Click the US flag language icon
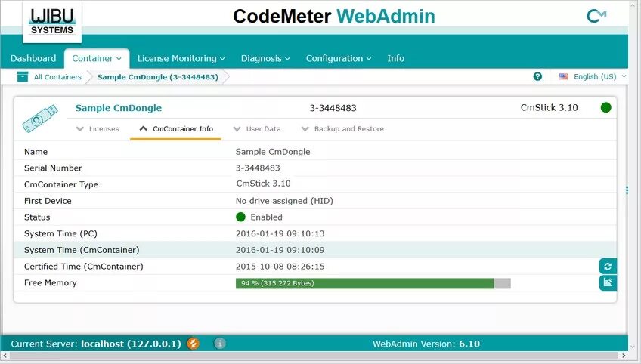641x364 pixels. 564,76
